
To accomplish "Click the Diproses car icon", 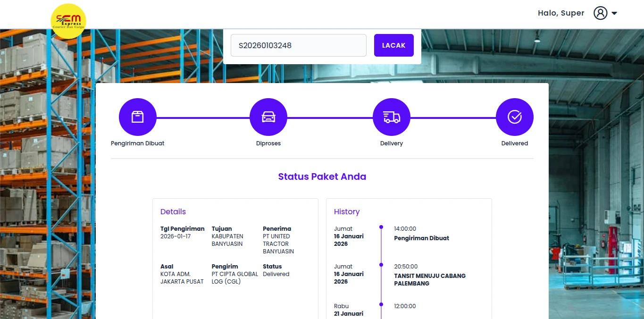I will click(x=268, y=117).
